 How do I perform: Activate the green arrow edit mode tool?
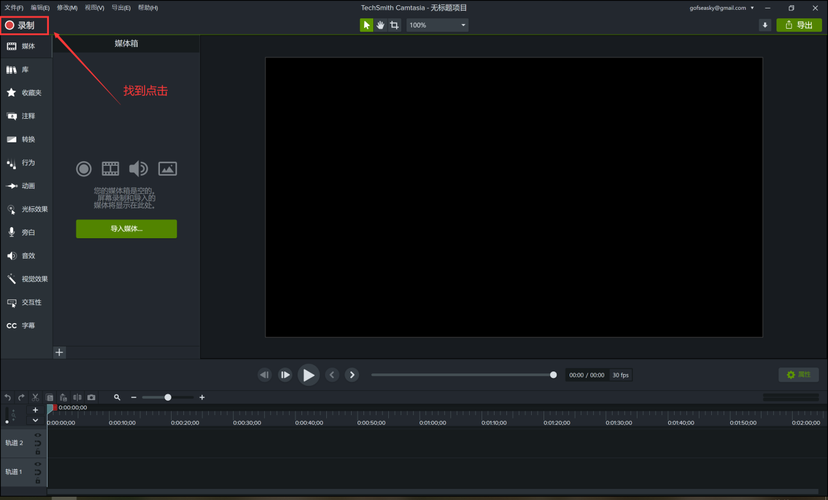point(366,25)
